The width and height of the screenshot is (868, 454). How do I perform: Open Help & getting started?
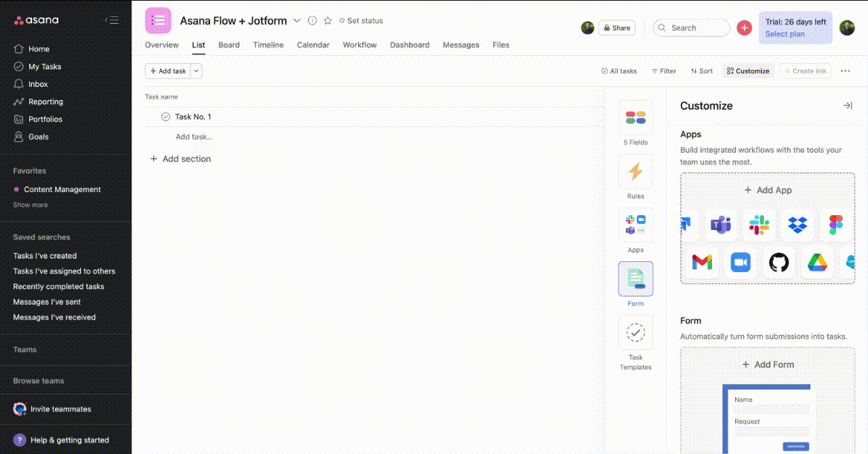coord(62,440)
